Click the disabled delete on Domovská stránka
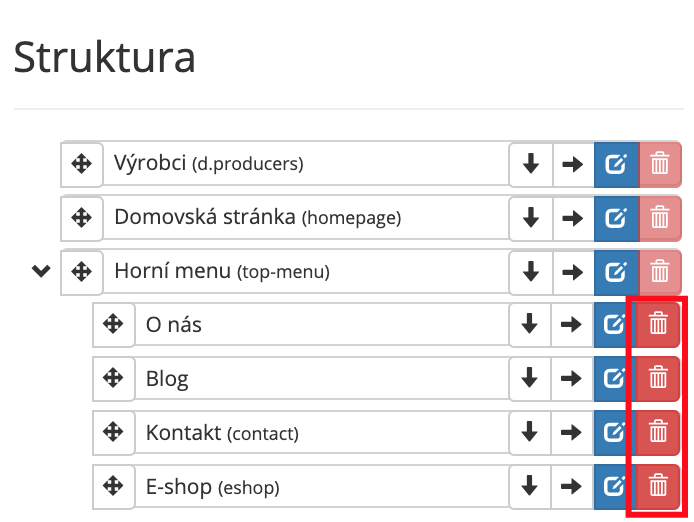 [x=660, y=218]
